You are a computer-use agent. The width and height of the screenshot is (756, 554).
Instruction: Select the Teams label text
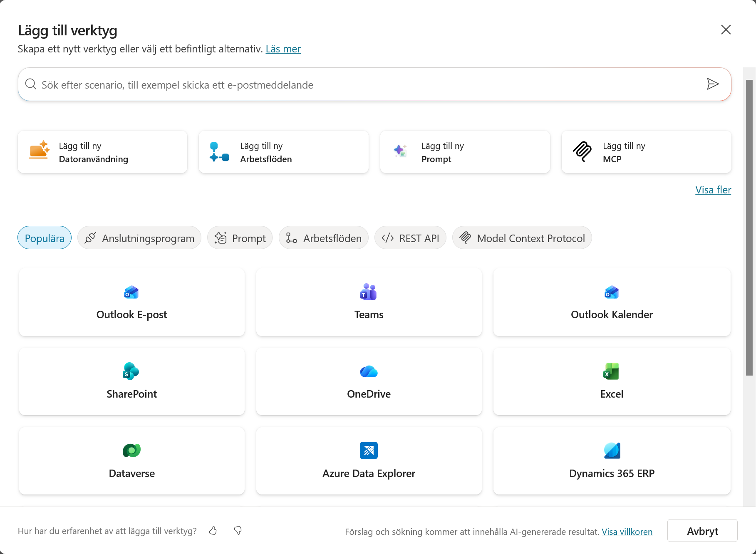tap(369, 315)
